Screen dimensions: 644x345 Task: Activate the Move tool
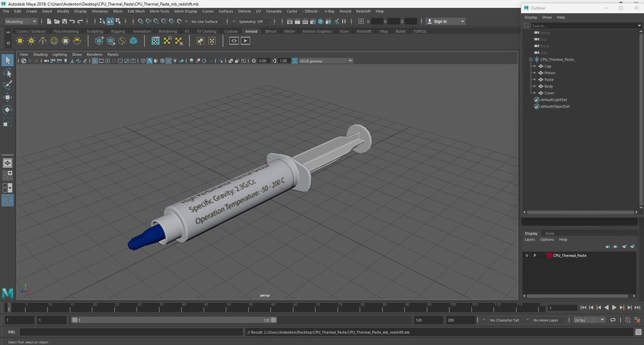point(7,97)
